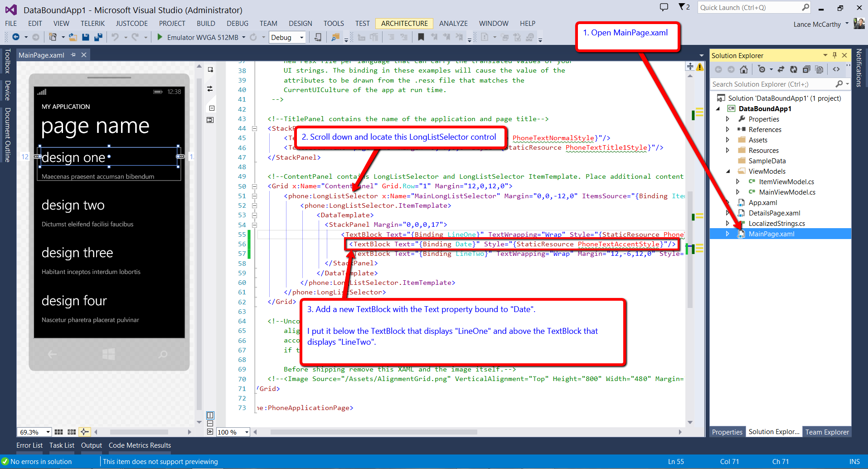Toggle the vertical split view button
Image resolution: width=868 pixels, height=469 pixels.
coord(210,415)
